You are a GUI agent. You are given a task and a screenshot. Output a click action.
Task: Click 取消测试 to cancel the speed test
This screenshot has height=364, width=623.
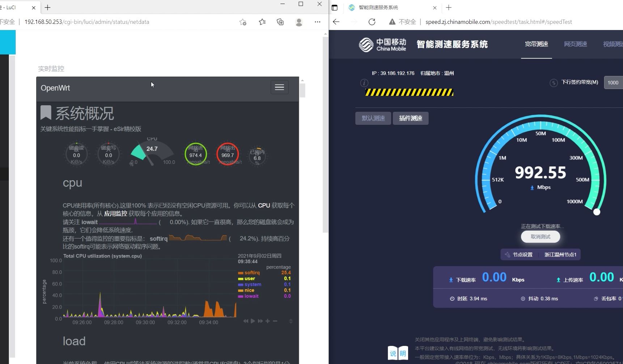(x=540, y=237)
